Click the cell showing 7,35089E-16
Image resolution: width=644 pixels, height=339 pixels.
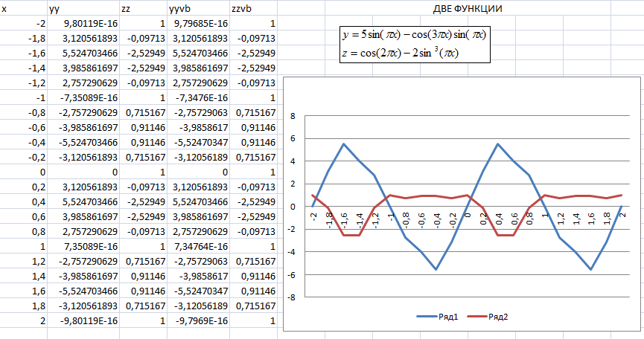click(x=83, y=246)
